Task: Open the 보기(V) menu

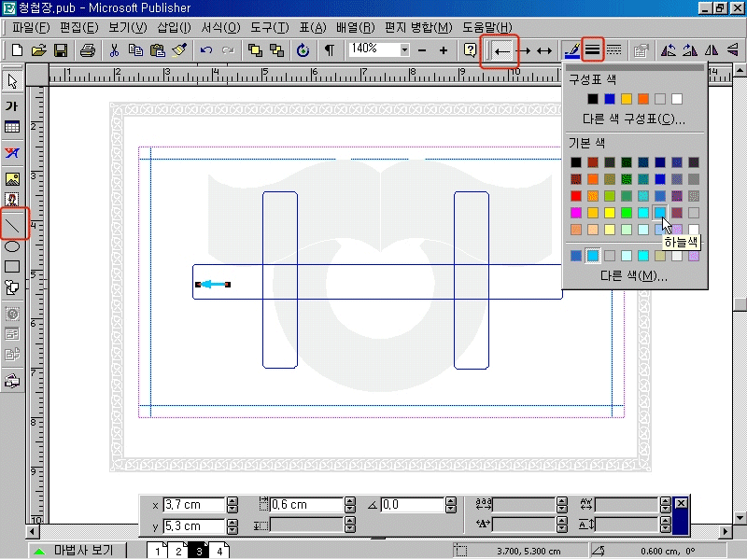Action: [127, 28]
